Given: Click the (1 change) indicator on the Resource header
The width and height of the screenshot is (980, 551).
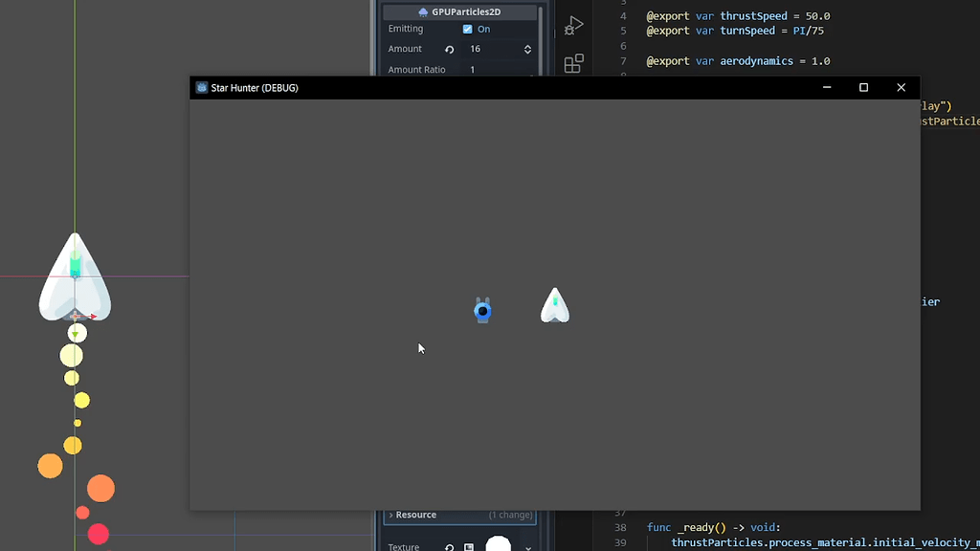Looking at the screenshot, I should (x=510, y=515).
